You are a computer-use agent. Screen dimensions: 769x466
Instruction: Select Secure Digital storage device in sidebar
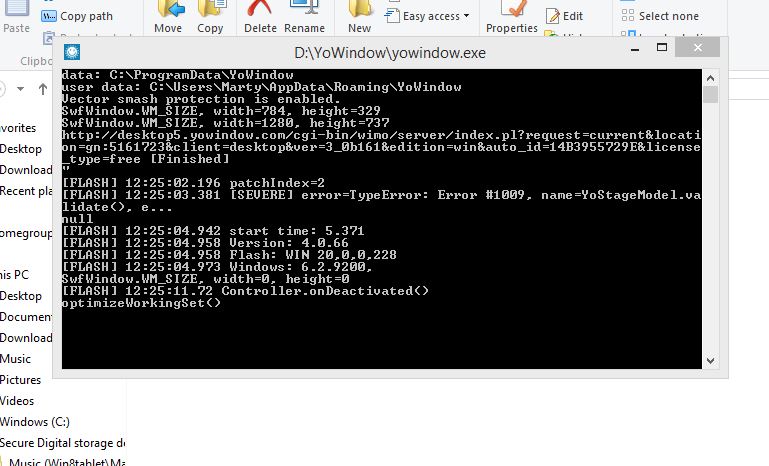tap(63, 443)
